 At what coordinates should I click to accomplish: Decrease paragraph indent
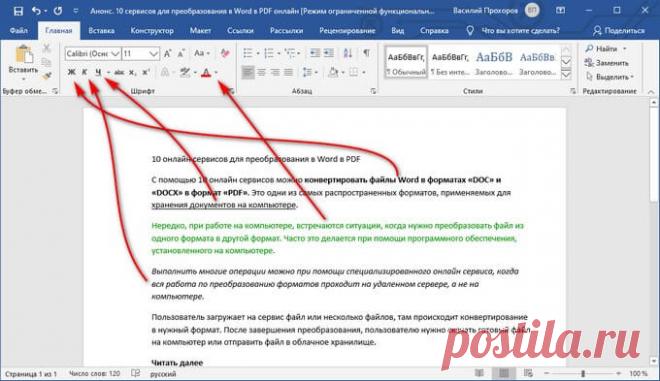point(315,53)
